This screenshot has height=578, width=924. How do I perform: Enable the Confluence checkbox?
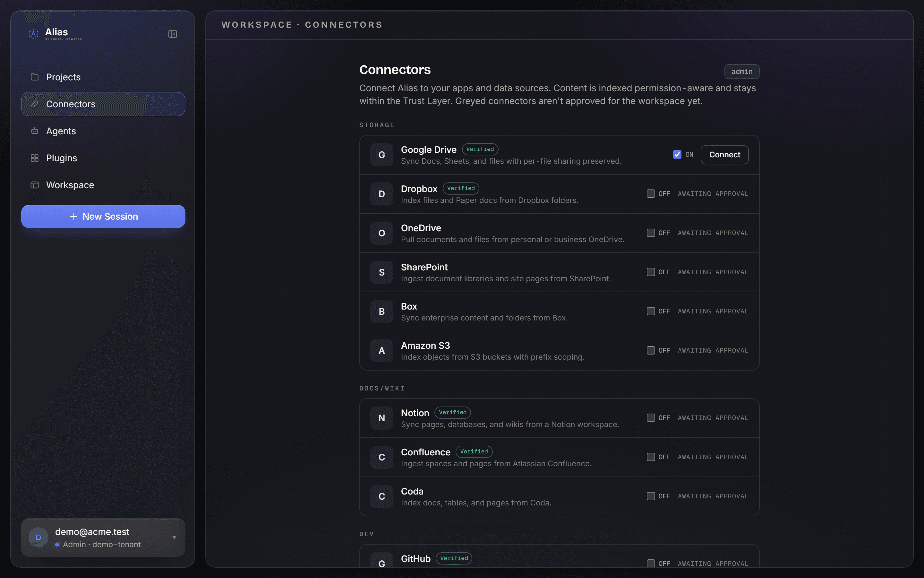point(651,457)
